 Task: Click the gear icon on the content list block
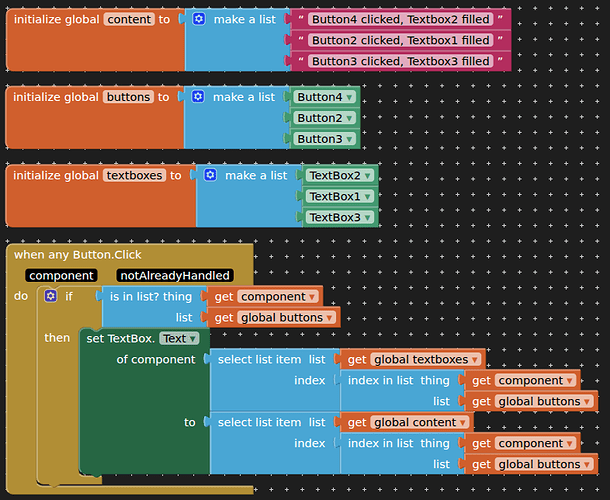[198, 19]
